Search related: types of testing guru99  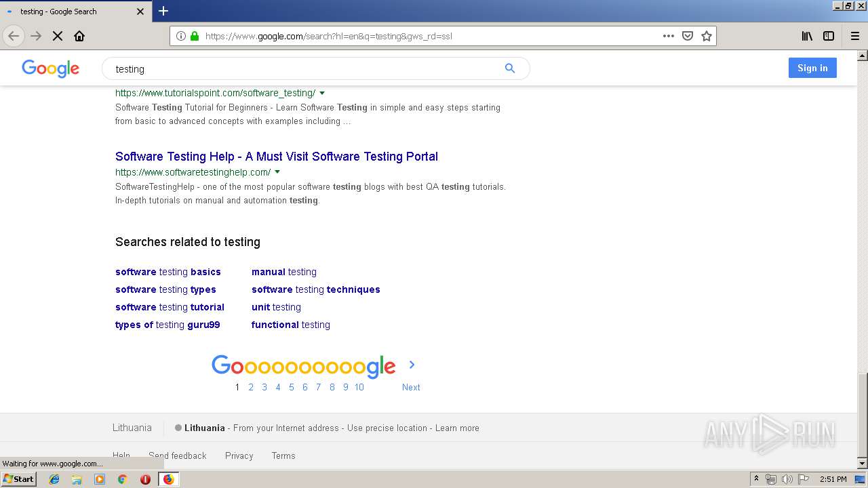(167, 325)
